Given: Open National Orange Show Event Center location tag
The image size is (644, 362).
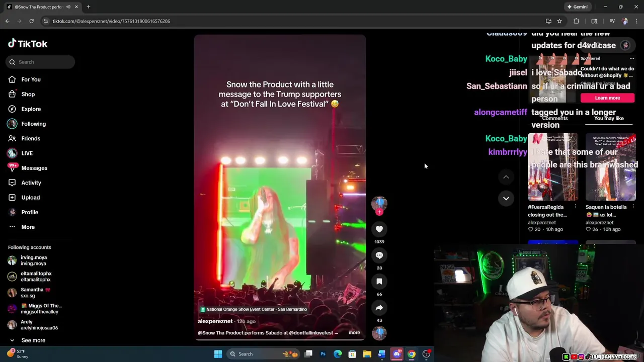Looking at the screenshot, I should coord(254,309).
